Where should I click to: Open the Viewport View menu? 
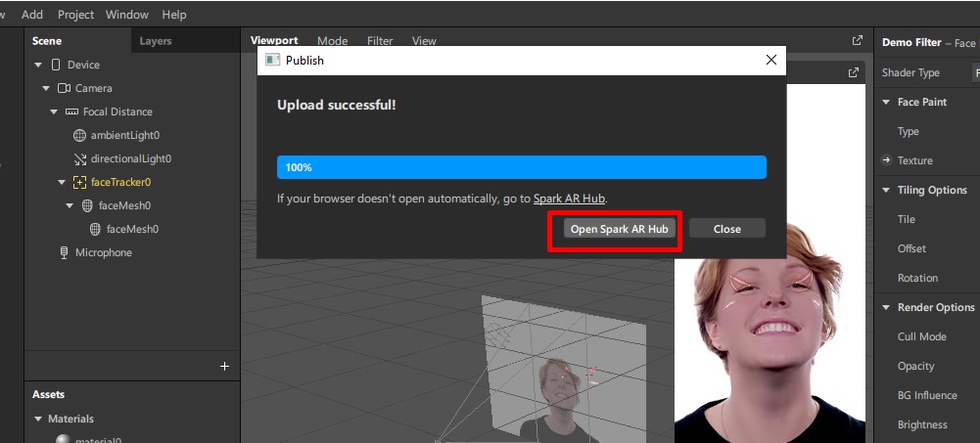click(424, 40)
